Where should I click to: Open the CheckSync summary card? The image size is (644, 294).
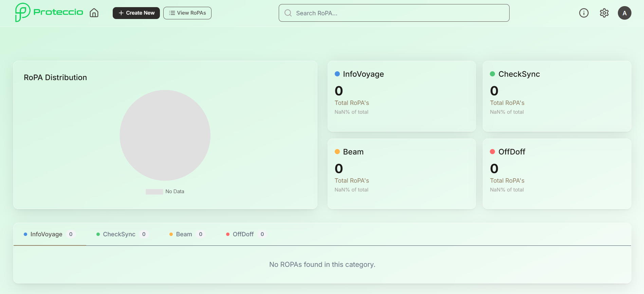point(557,96)
